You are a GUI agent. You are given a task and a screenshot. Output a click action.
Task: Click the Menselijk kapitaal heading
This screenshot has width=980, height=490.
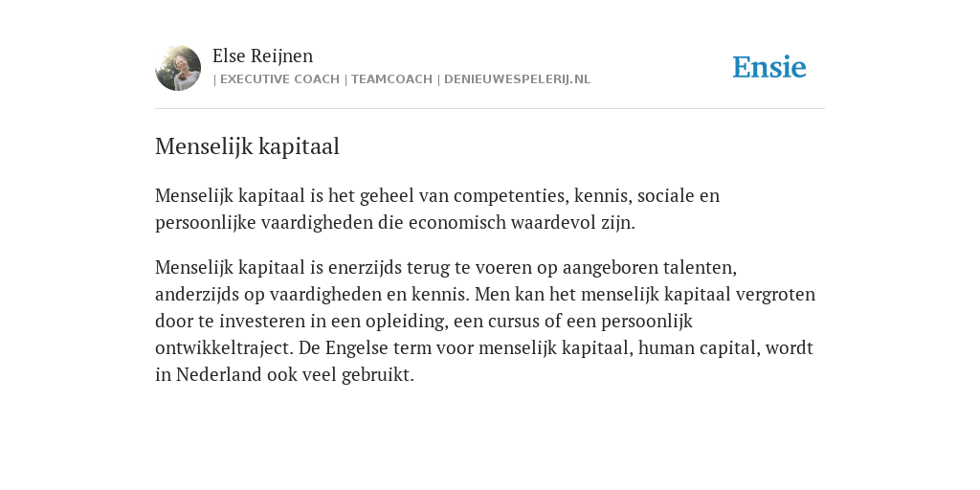click(x=247, y=146)
